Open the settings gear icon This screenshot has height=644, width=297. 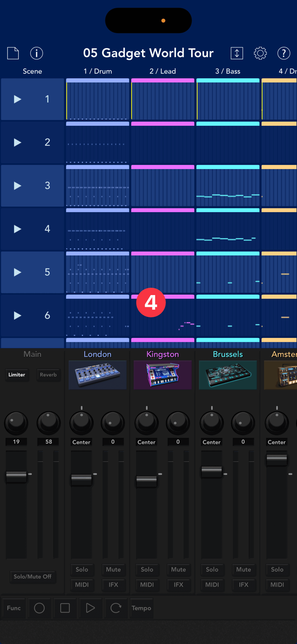click(260, 53)
